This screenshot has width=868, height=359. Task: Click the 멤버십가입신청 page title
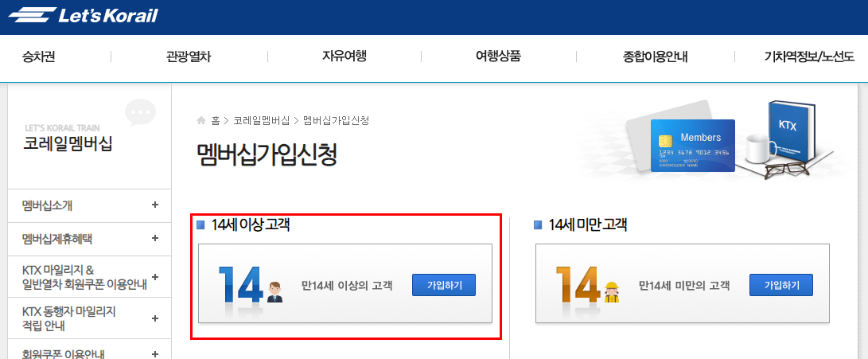[x=267, y=155]
